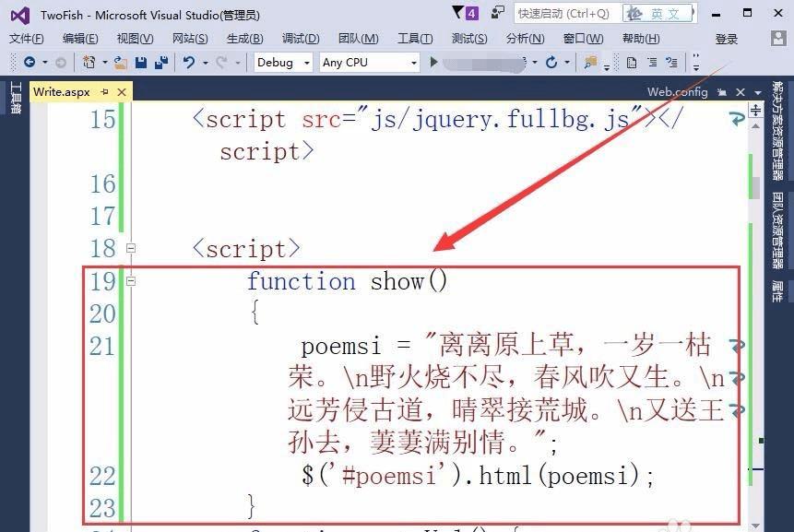Click the vertical scrollbar up arrow

(755, 126)
